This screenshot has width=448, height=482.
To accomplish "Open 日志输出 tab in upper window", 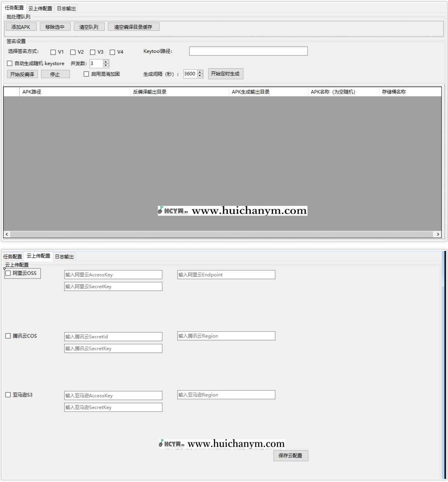I will click(66, 8).
